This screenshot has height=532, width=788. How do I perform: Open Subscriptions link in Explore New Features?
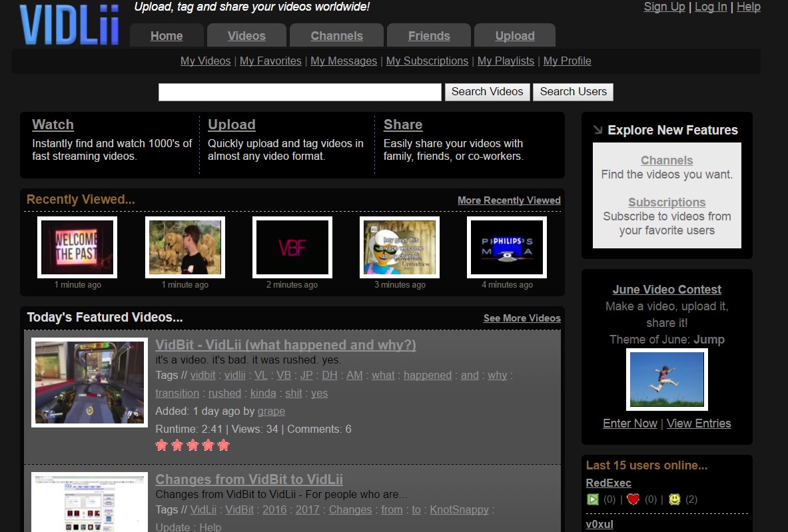[666, 202]
